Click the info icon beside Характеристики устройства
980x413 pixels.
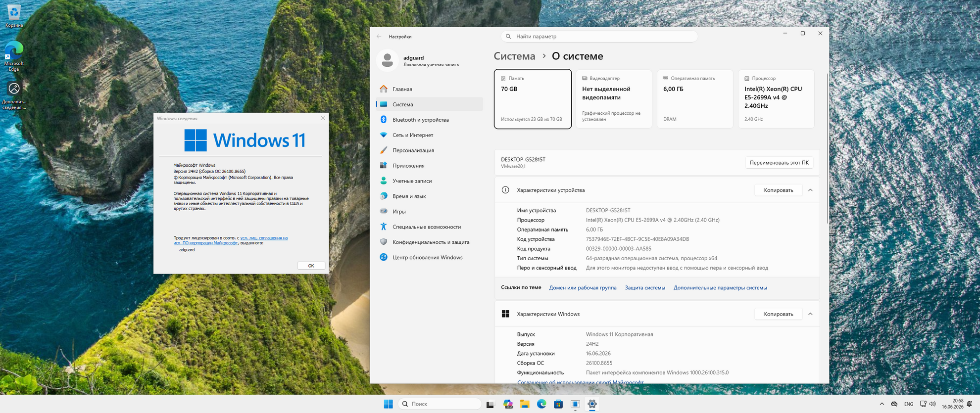click(x=505, y=190)
